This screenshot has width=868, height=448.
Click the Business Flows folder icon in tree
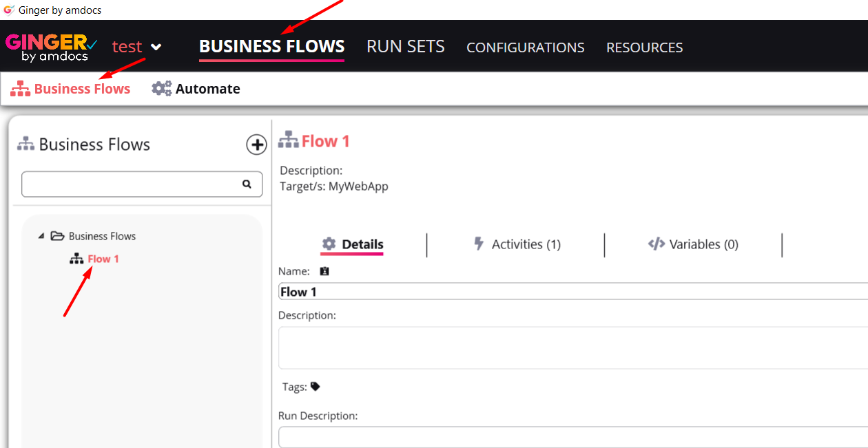click(x=58, y=236)
